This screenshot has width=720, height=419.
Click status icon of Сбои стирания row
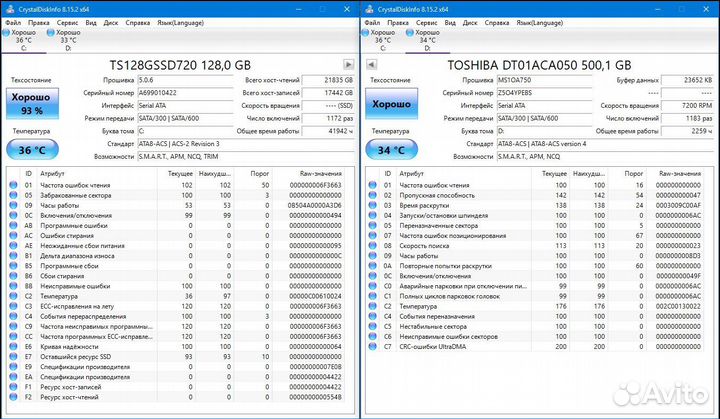point(13,276)
